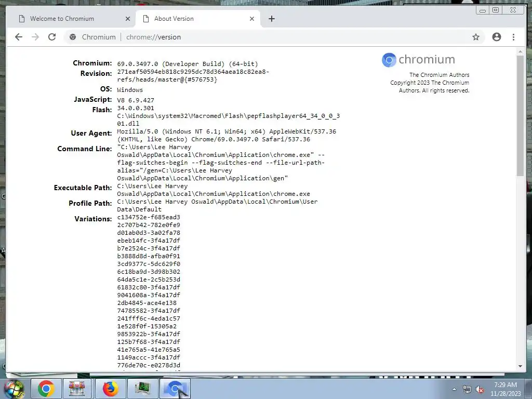
Task: Show hidden system tray icons
Action: click(x=454, y=390)
